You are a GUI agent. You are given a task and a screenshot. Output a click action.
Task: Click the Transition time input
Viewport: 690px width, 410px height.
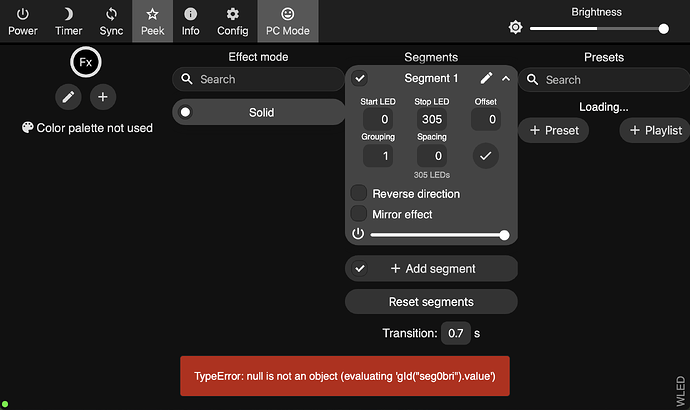click(x=455, y=333)
